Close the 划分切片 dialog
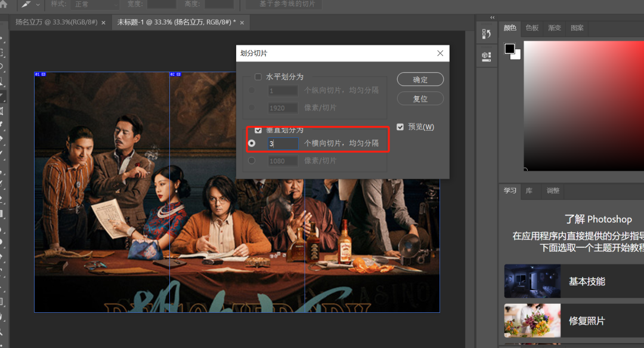Viewport: 644px width, 348px height. pos(440,53)
